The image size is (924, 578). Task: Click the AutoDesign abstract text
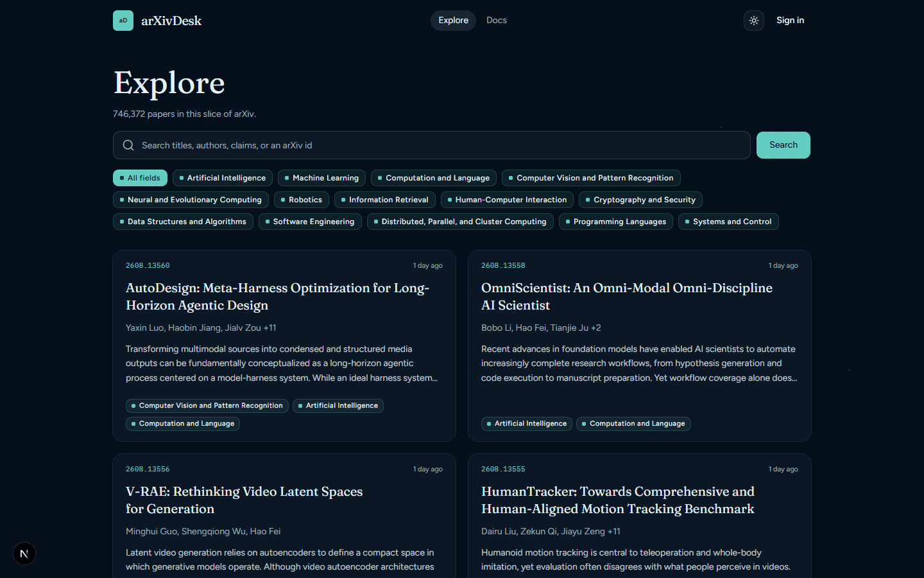pyautogui.click(x=282, y=363)
